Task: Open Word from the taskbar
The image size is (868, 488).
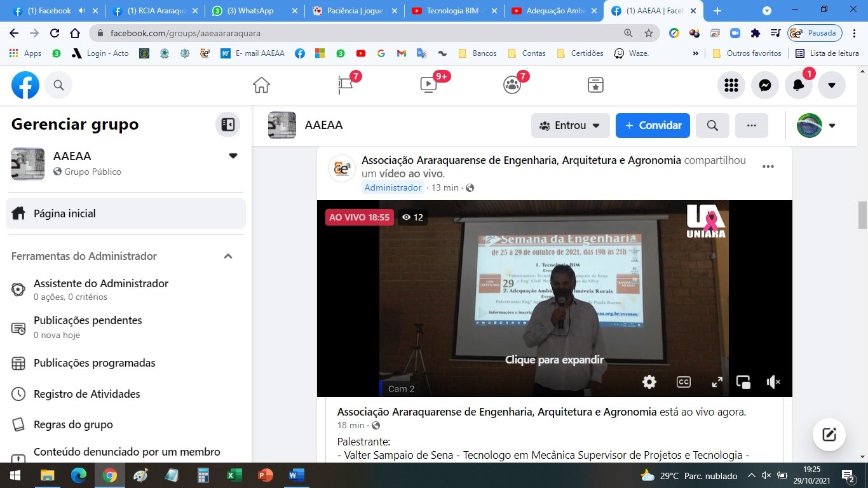Action: [296, 475]
